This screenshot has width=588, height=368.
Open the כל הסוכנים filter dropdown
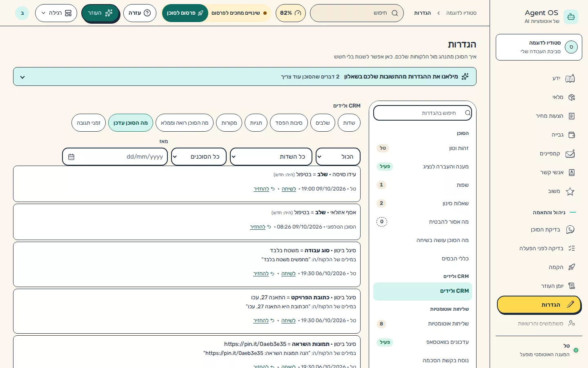pyautogui.click(x=199, y=157)
